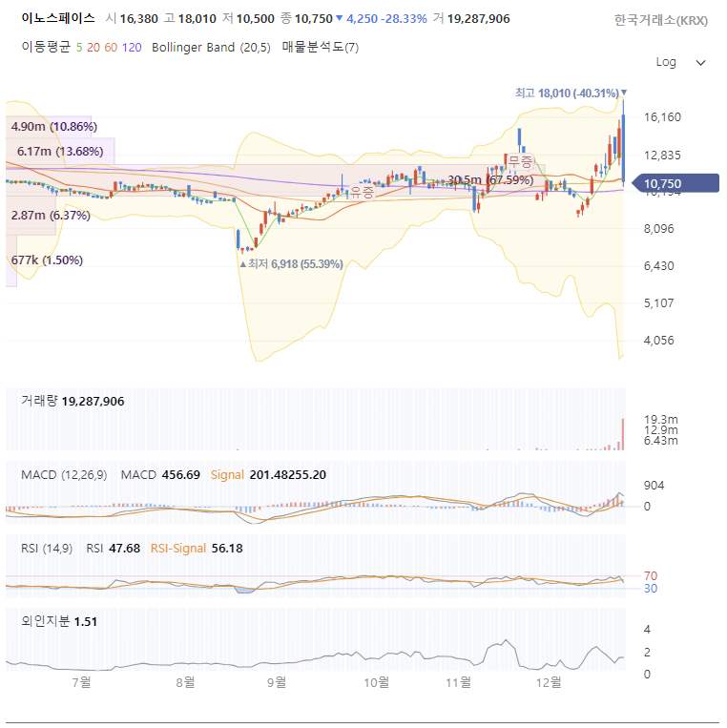Click the RSI 30 oversold level label
The image size is (727, 728).
point(651,589)
